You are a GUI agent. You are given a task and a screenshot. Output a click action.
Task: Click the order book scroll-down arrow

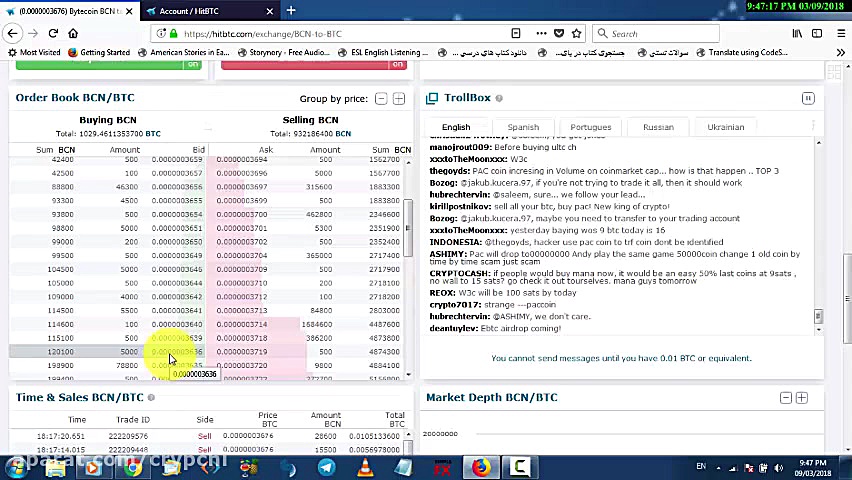pyautogui.click(x=409, y=375)
